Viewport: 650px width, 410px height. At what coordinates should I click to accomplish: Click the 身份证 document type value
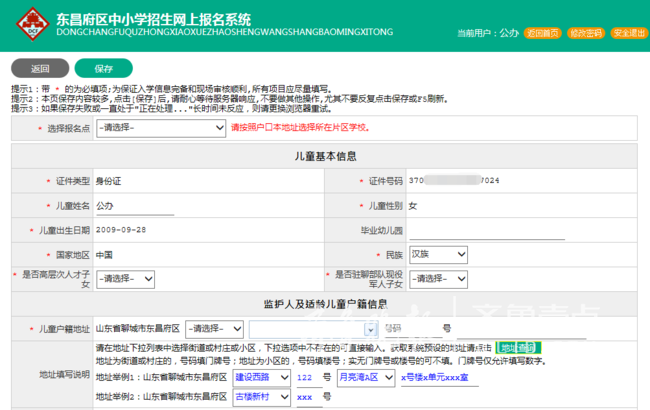click(x=109, y=181)
